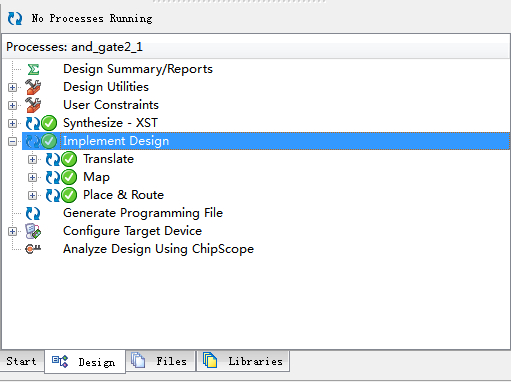This screenshot has width=511, height=382.
Task: Collapse the Implement Design node
Action: [x=12, y=141]
